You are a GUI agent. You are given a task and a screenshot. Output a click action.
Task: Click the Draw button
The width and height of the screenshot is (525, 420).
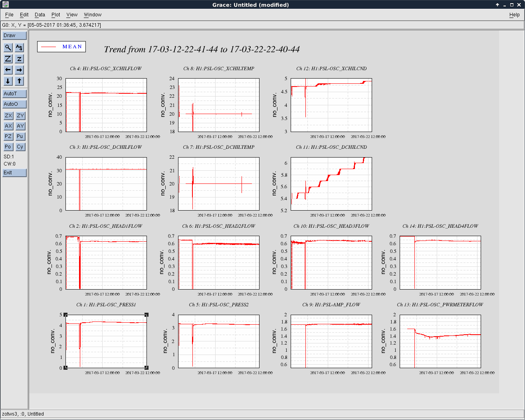pos(14,35)
